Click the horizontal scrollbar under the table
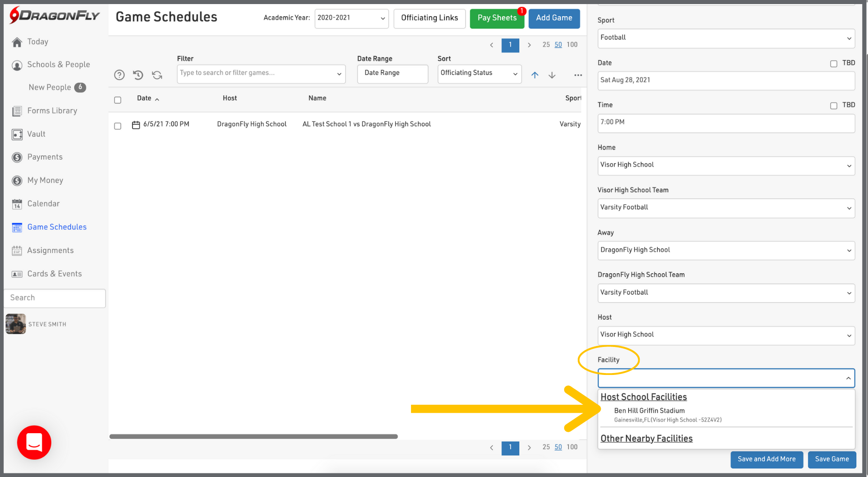The image size is (868, 477). (253, 436)
